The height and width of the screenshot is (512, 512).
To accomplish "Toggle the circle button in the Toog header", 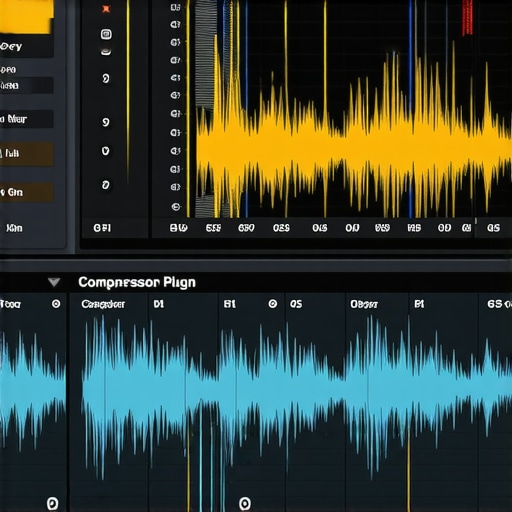I will [56, 304].
